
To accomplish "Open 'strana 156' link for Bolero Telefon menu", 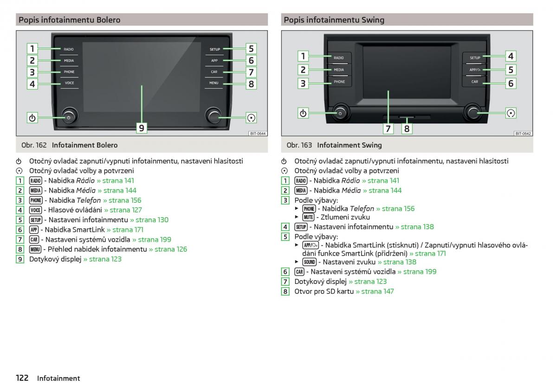I will click(122, 200).
